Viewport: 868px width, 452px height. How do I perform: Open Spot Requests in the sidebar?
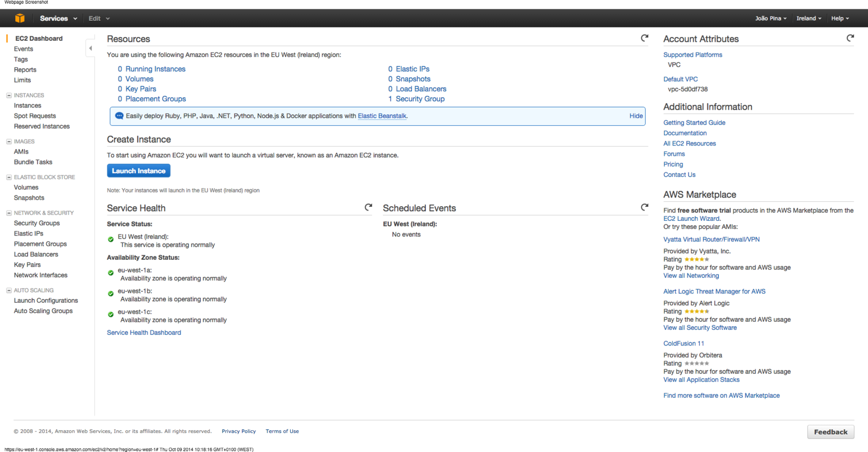(35, 116)
